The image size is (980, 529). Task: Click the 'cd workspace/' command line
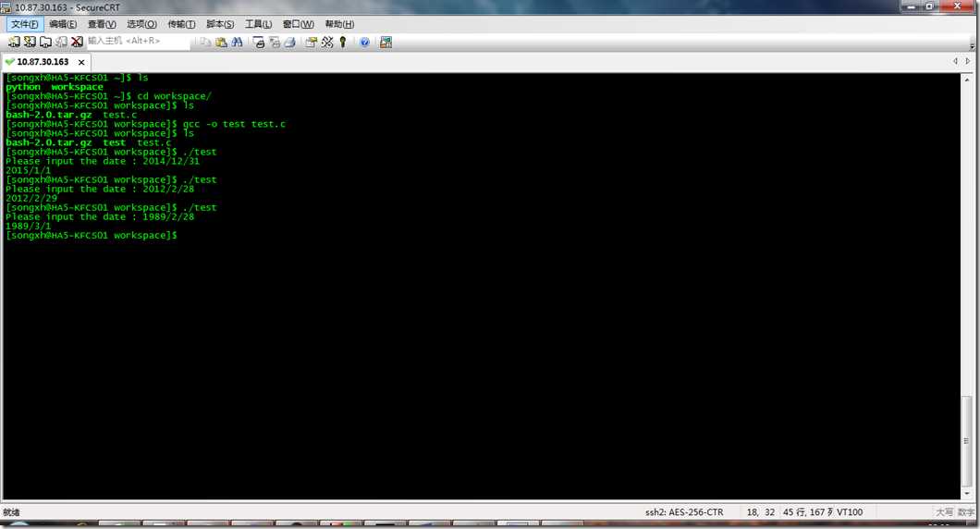[109, 95]
